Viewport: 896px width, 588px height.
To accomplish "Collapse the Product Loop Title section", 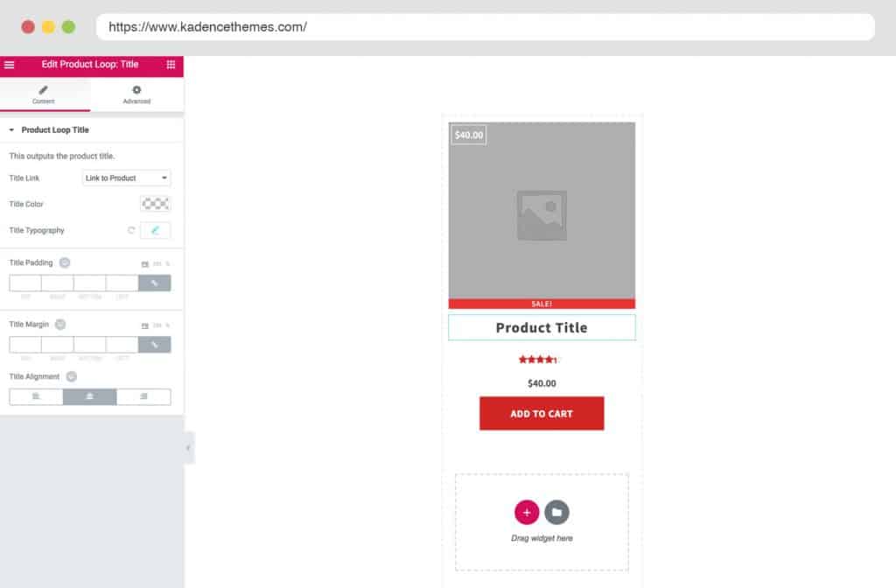I will (x=12, y=129).
